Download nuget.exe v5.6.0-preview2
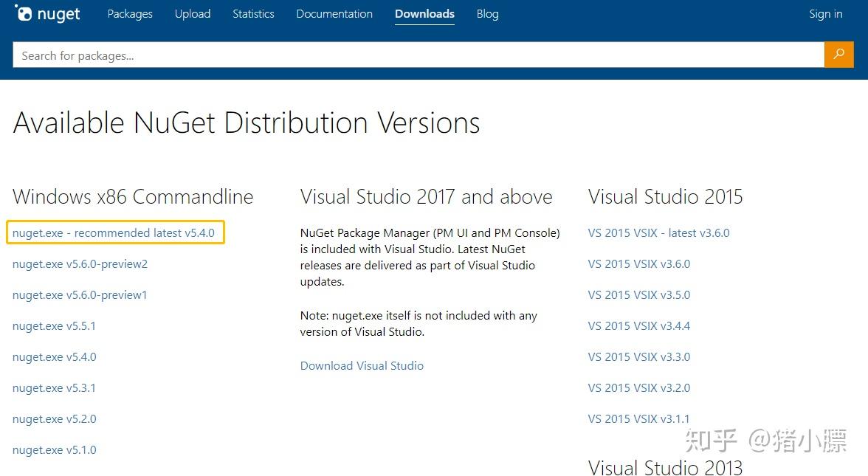Screen dimensions: 868x476 (80, 264)
